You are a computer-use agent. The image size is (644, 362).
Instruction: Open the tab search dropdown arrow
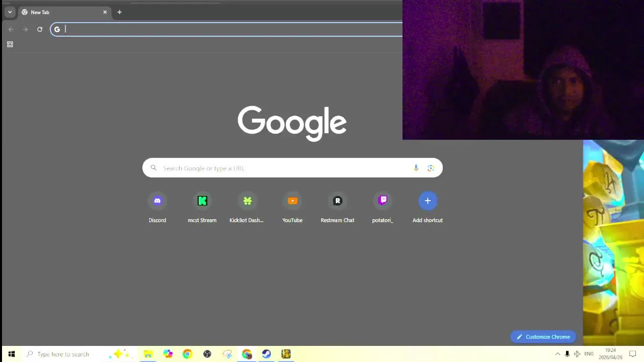10,12
